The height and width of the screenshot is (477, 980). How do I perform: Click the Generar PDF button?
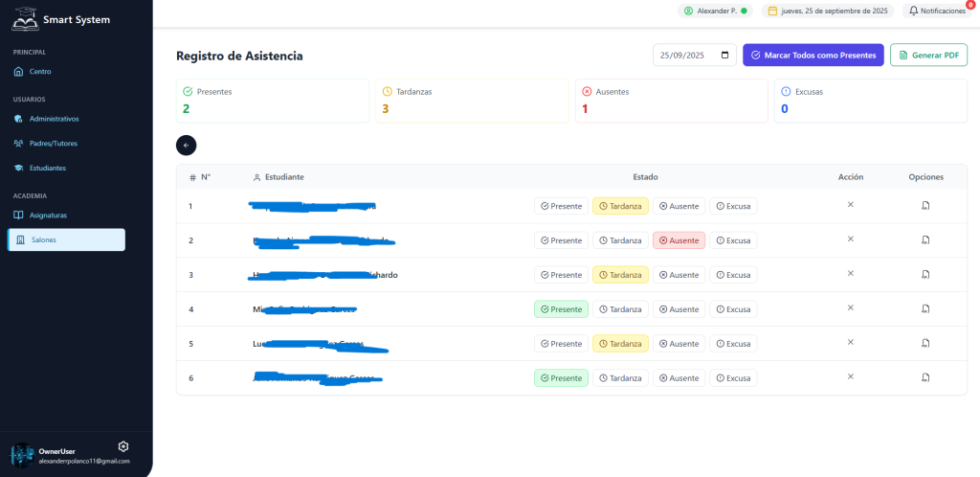[x=927, y=56]
